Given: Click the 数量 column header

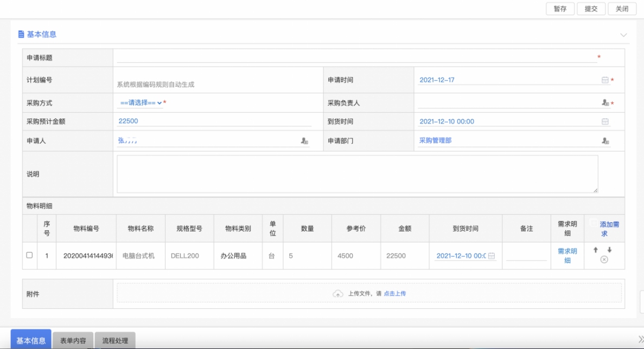Looking at the screenshot, I should 307,229.
